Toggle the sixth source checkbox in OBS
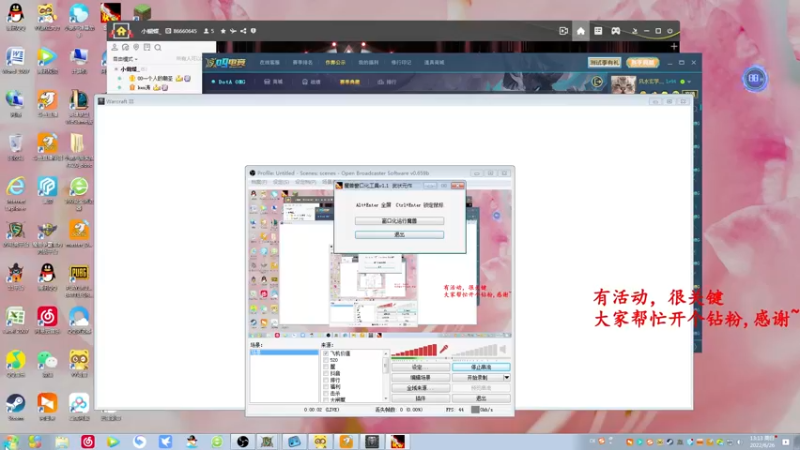This screenshot has width=800, height=450. pos(326,387)
